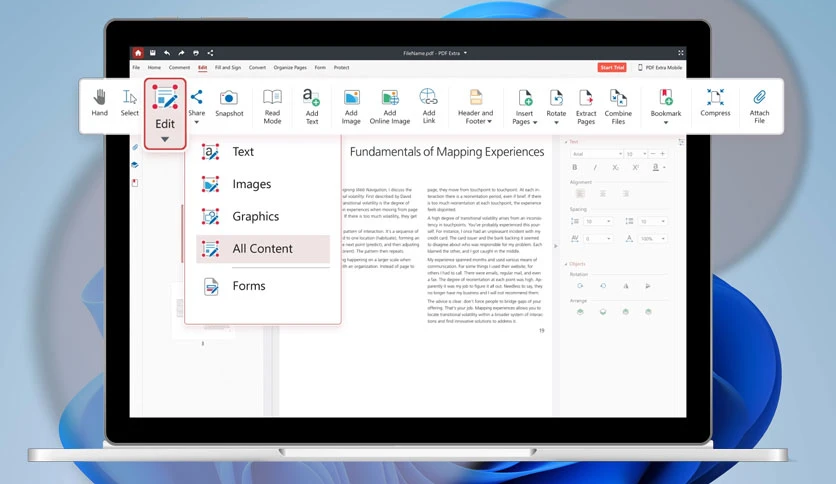
Task: Launch the Combine Files tool
Action: [x=618, y=107]
